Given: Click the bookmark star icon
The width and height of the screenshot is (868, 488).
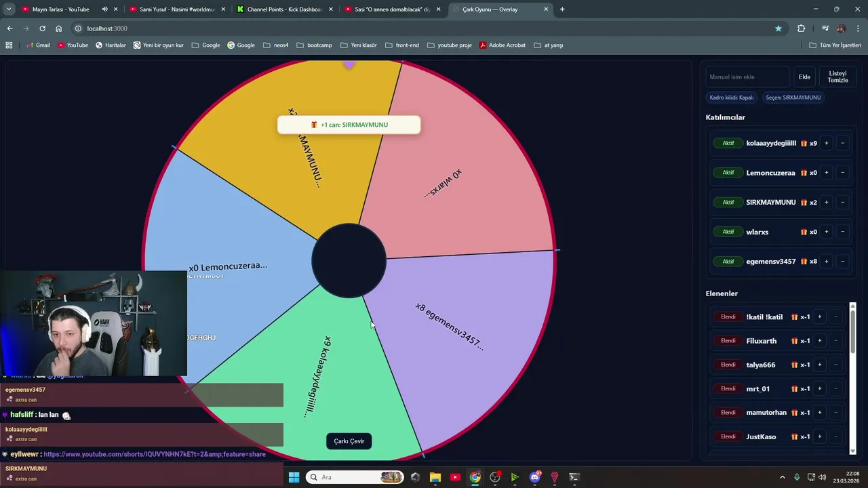Looking at the screenshot, I should pos(778,28).
